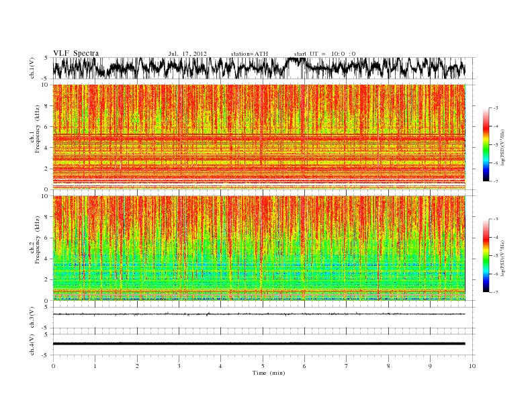Viewport: 532px width, 411px height.
Task: Click the "6" kHz tick on ch.1 frequency axis
Action: pos(47,127)
